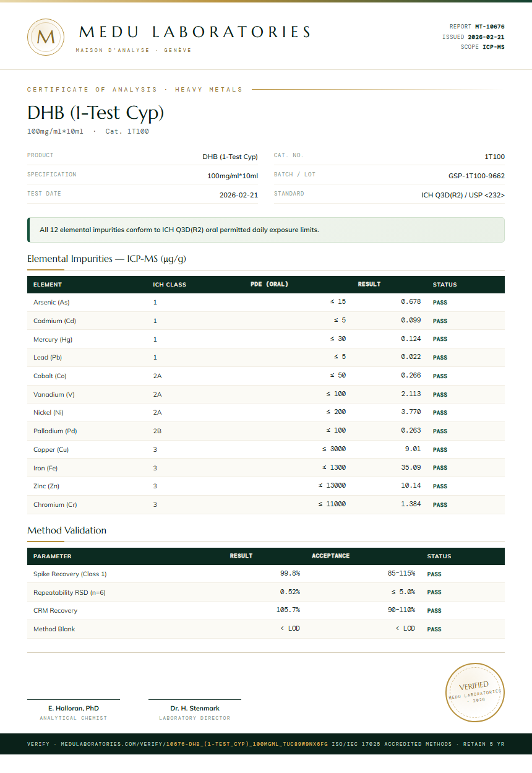Select the CRM Recovery result 105.7%
The image size is (532, 773).
click(288, 610)
